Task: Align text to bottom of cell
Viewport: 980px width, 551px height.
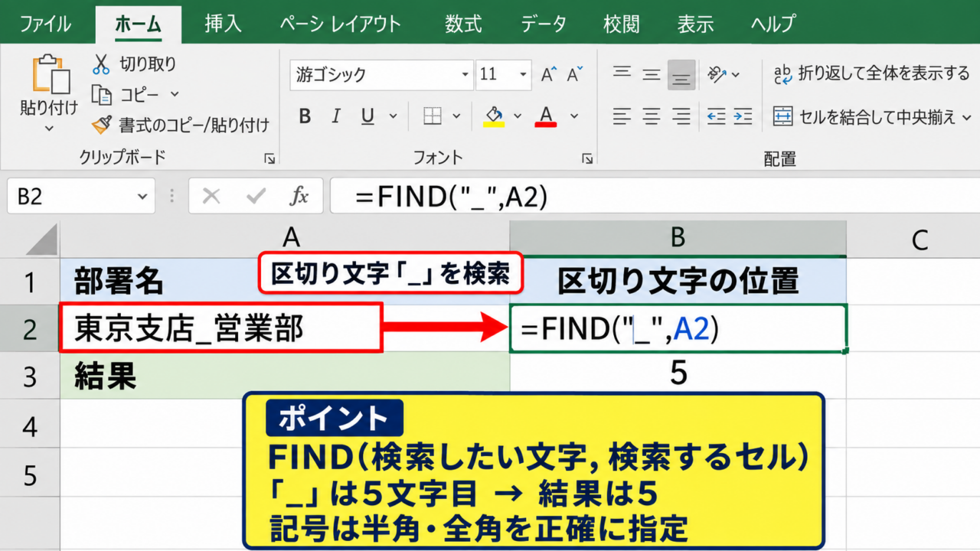Action: 681,75
